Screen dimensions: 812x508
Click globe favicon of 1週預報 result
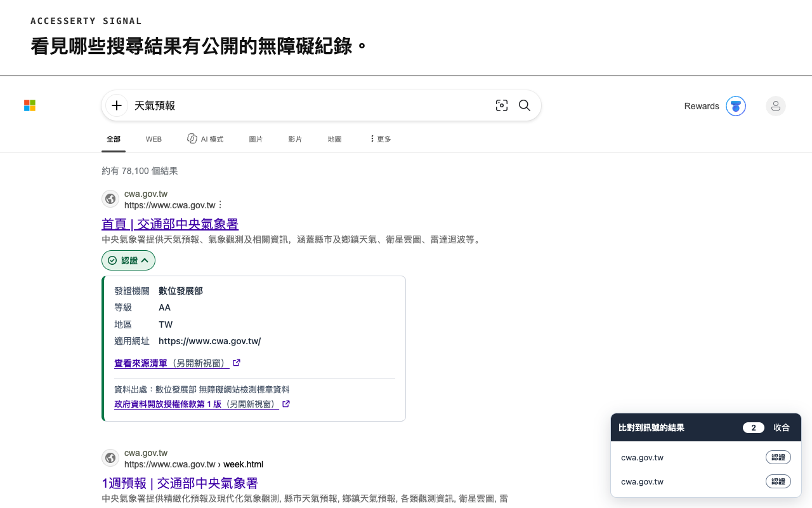(110, 458)
